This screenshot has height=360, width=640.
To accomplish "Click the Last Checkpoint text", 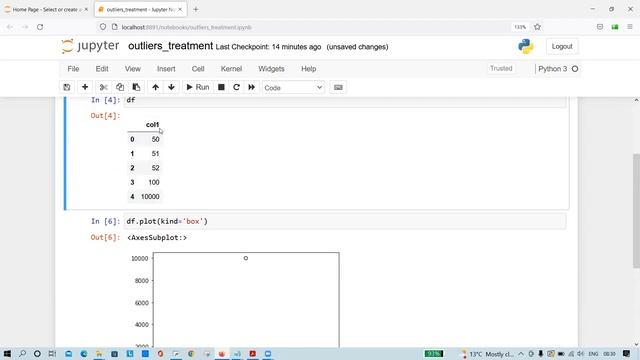I will click(268, 47).
